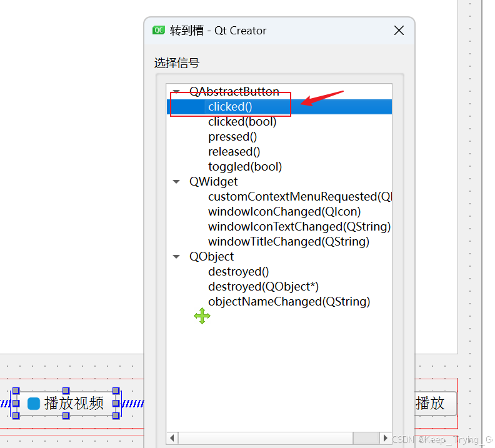This screenshot has height=448, width=495.
Task: Choose the released() signal
Action: 234,152
